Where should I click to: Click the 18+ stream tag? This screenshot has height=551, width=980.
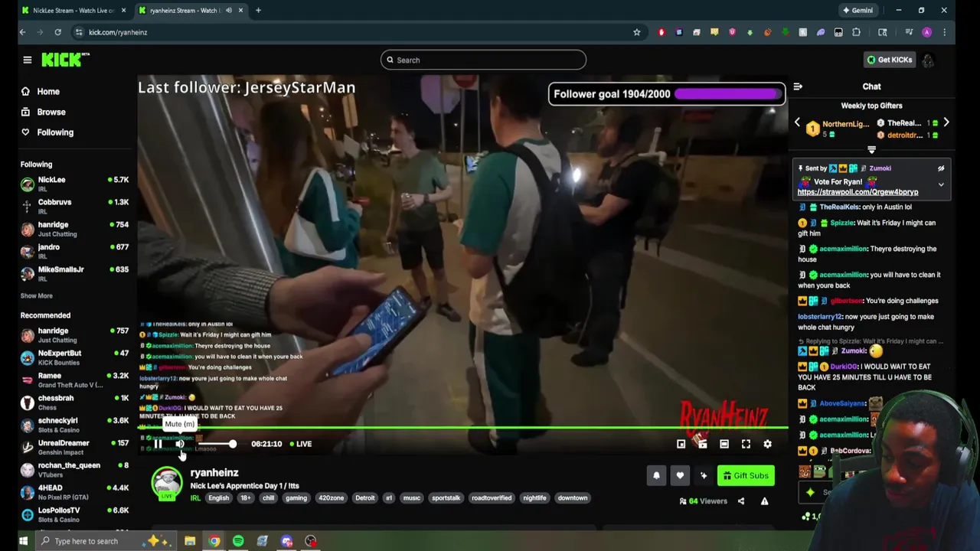click(x=246, y=498)
